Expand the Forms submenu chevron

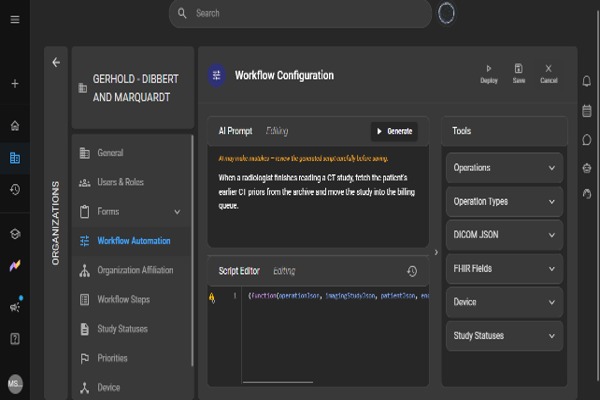tap(177, 212)
